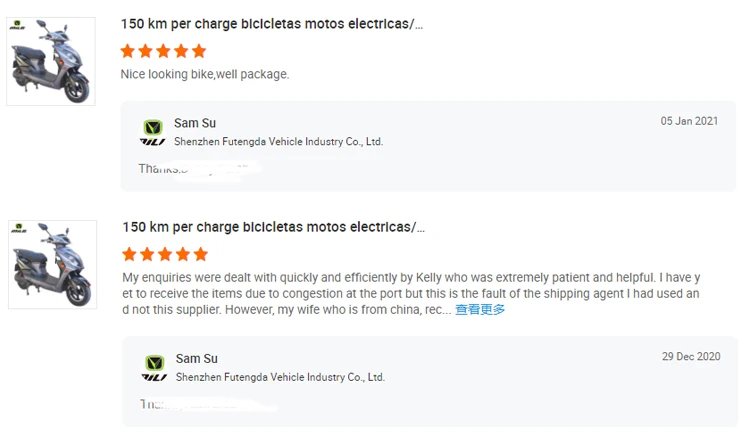Click Sam Su name in 05 Jan 2021 reply
750x437 pixels.
(195, 123)
